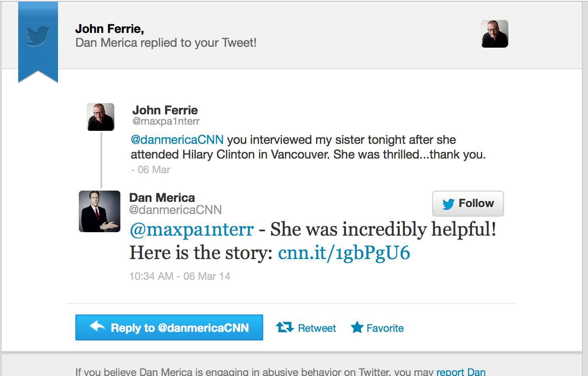Open the 10:34 AM - 06 Mar 14 timestamp
This screenshot has height=376, width=588.
[x=180, y=276]
